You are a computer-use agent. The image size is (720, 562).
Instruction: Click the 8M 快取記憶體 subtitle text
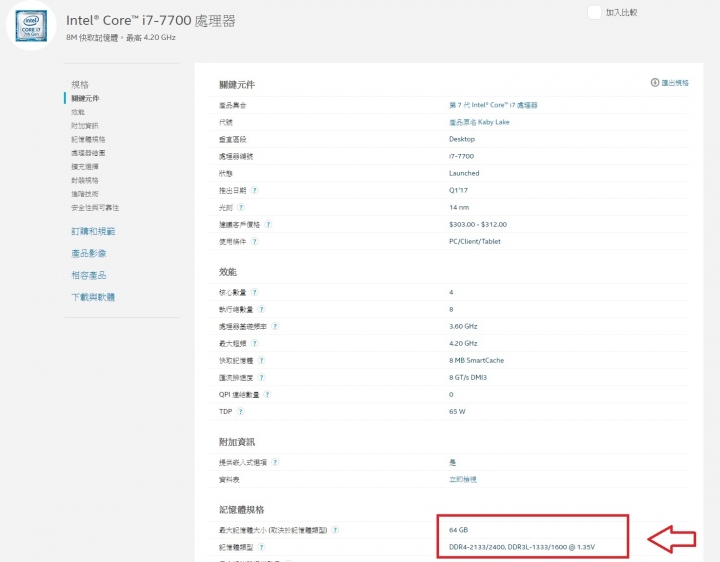click(121, 38)
